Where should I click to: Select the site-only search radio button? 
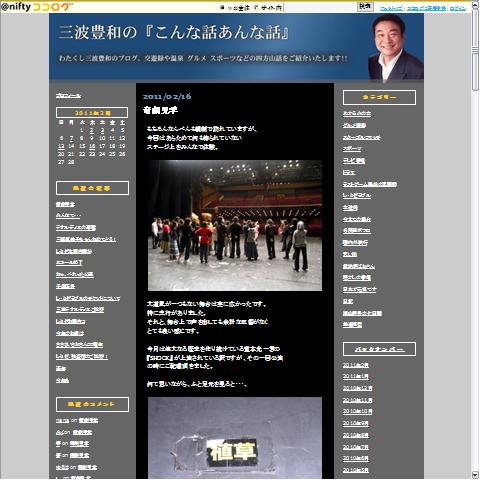point(256,8)
